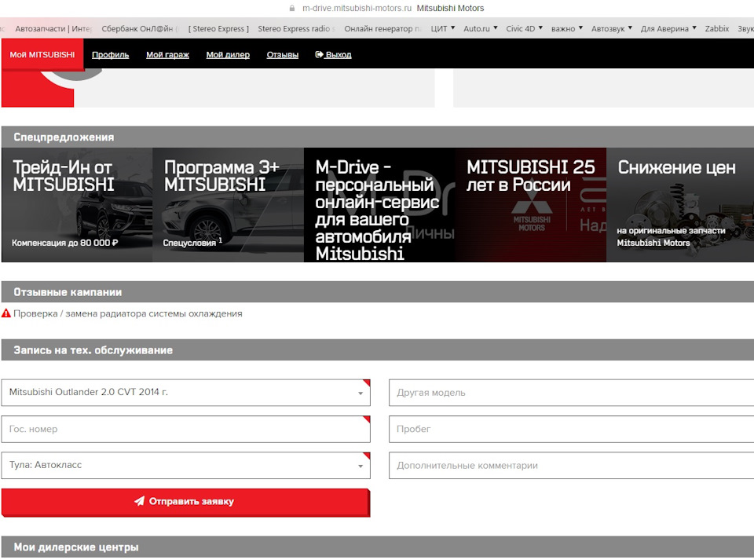This screenshot has width=754, height=560.
Task: Click the m-drive.mitsubishi-motors.ru address text
Action: pos(357,8)
